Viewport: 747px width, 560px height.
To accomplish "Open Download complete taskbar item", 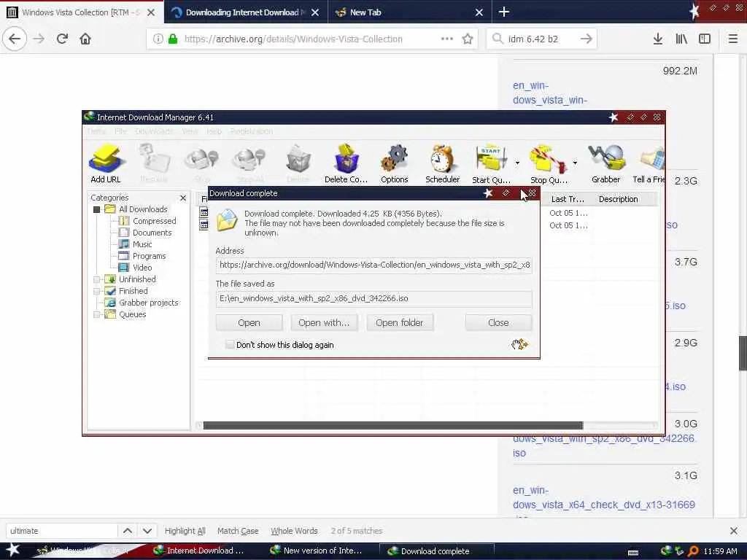I will [x=436, y=551].
